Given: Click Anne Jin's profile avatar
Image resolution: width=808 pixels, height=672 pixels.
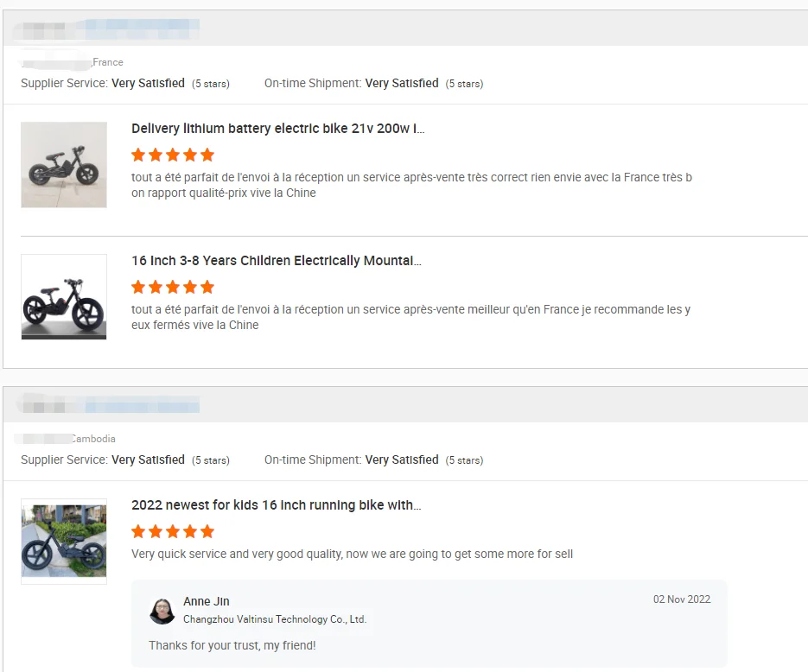Looking at the screenshot, I should pyautogui.click(x=162, y=611).
